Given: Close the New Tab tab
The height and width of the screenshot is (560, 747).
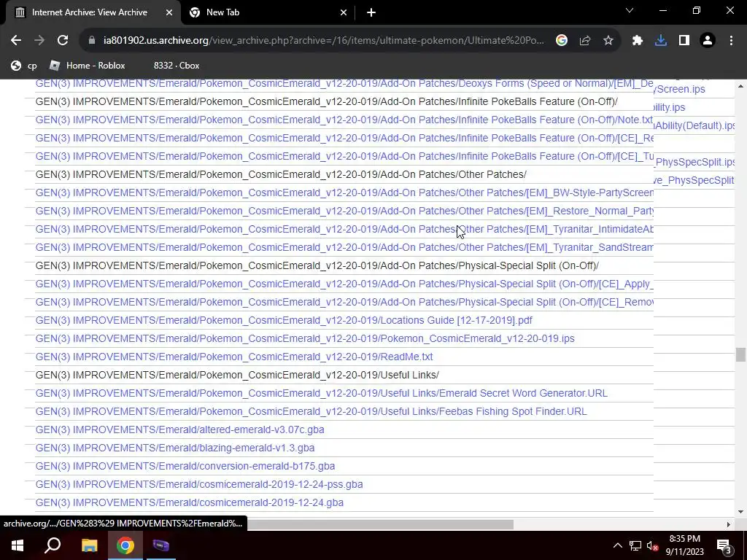Looking at the screenshot, I should (x=344, y=12).
